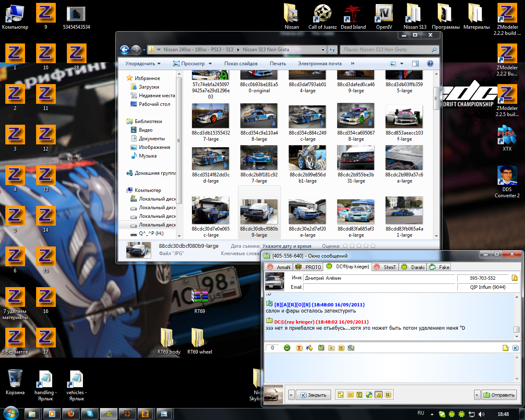The image size is (525, 420).
Task: Open the dropdown arrow beside Отправить
Action: 477,395
